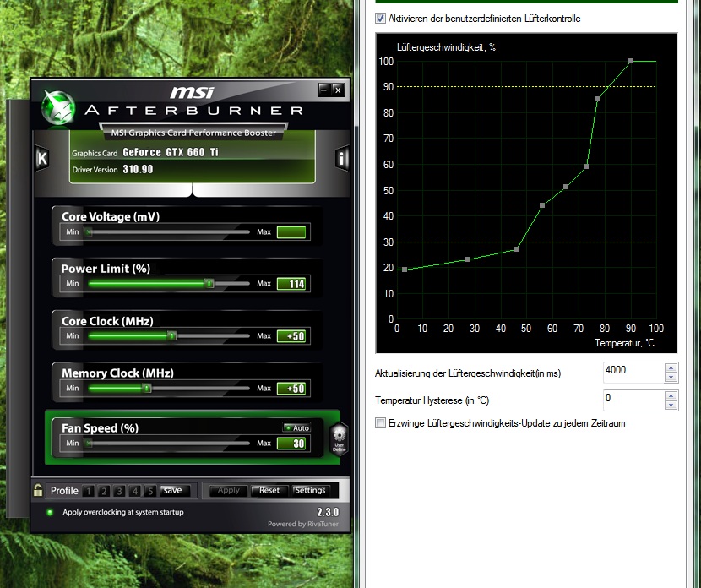Toggle the fan speed Auto button
The image size is (701, 588).
point(296,428)
